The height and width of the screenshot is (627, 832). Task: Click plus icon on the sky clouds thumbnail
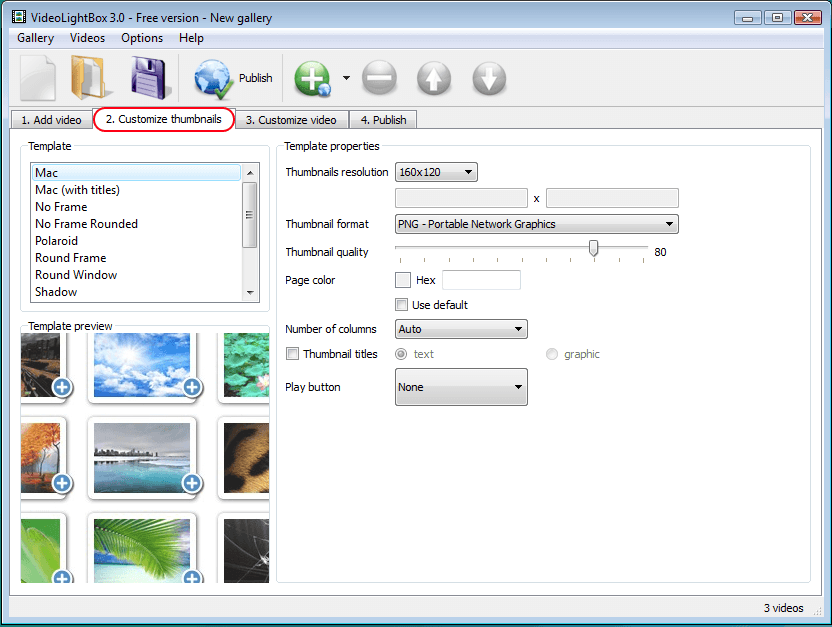click(x=192, y=387)
